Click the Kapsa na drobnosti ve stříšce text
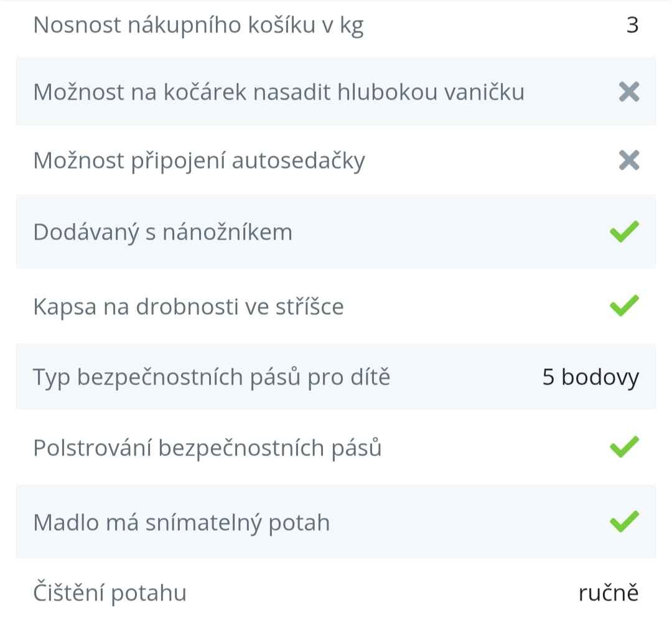 188,307
